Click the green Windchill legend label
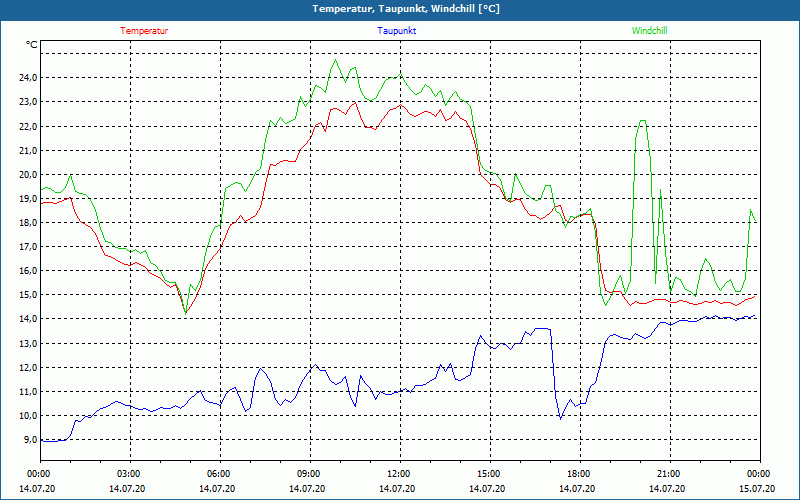 (x=650, y=31)
